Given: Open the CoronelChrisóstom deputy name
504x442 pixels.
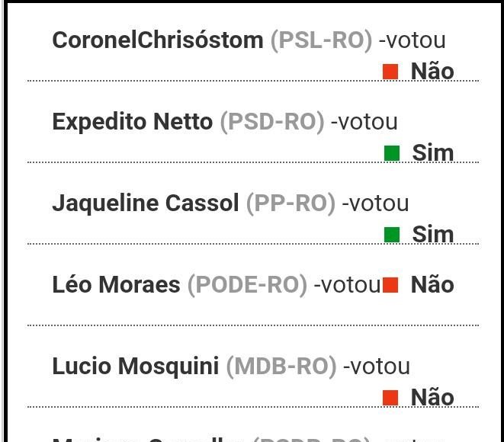Looking at the screenshot, I should pos(157,40).
